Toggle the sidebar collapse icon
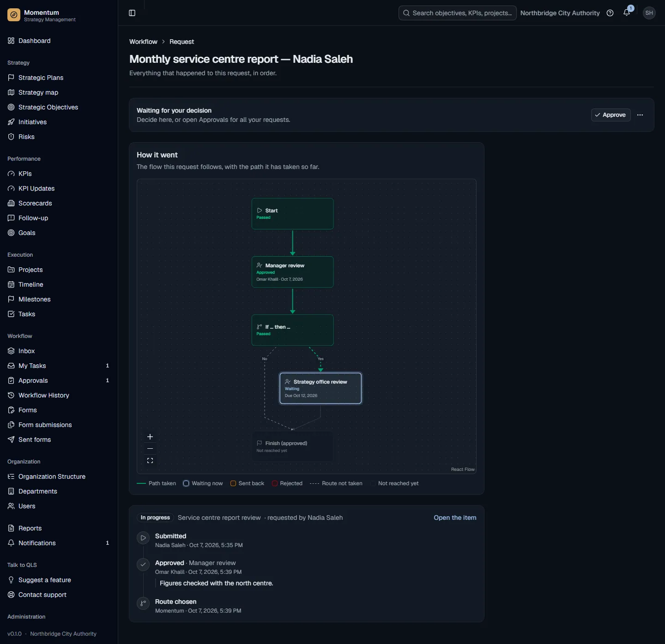 click(132, 13)
